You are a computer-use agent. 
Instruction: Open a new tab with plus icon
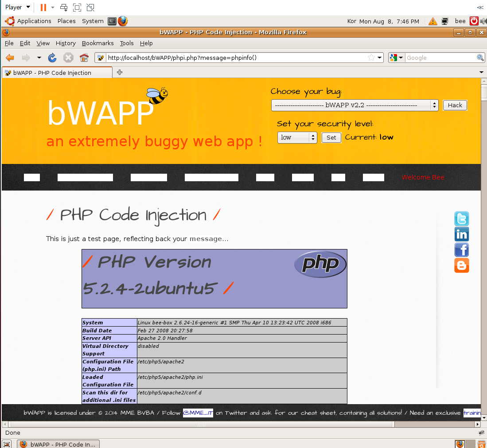pyautogui.click(x=120, y=72)
